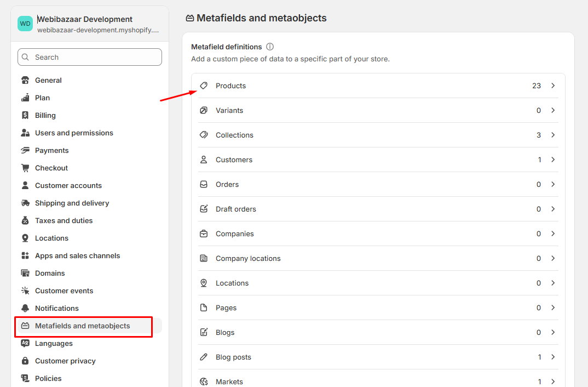Select Shipping and delivery in sidebar
This screenshot has width=588, height=387.
pyautogui.click(x=72, y=203)
